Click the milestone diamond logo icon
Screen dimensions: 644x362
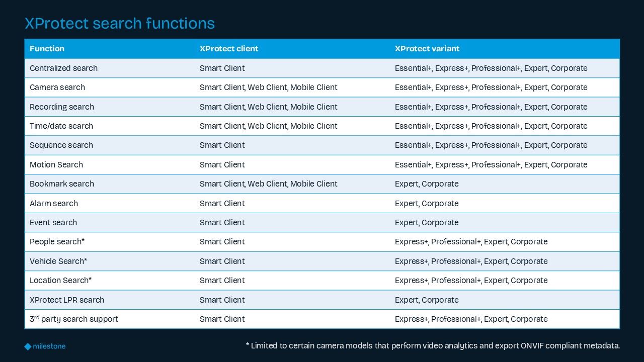tap(28, 346)
